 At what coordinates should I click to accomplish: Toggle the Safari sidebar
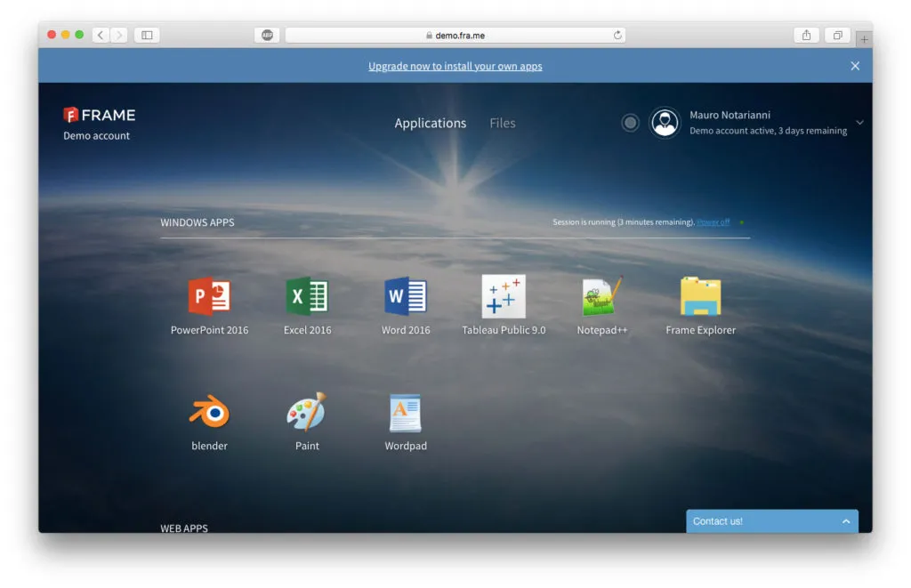(147, 35)
